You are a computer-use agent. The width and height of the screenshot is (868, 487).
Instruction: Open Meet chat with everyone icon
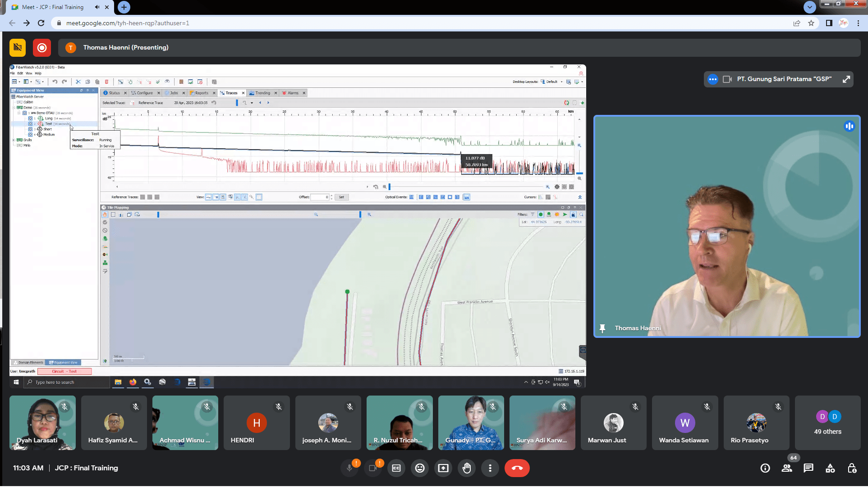pos(808,468)
